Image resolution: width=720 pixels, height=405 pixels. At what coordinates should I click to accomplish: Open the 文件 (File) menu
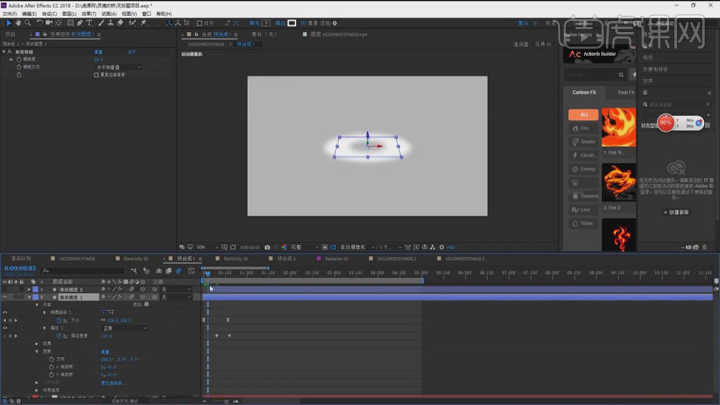click(12, 13)
